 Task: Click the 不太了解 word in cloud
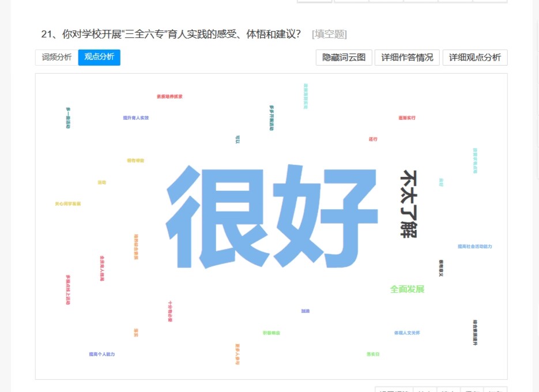[408, 203]
